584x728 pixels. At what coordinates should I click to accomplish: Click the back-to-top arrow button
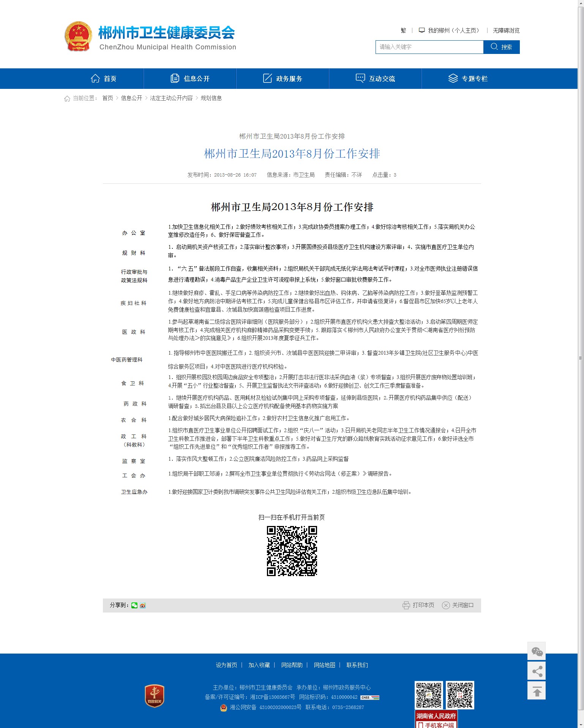537,691
